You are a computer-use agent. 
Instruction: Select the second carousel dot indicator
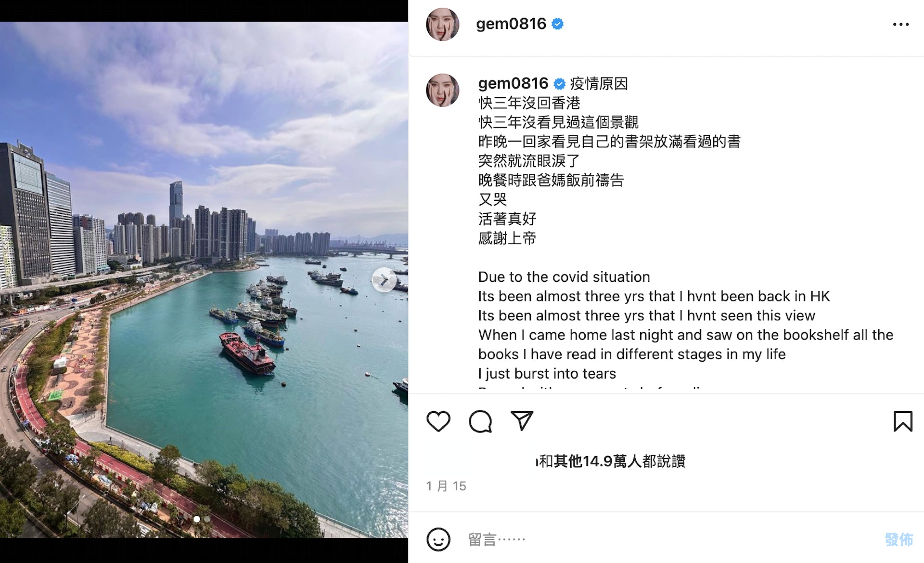pos(207,519)
